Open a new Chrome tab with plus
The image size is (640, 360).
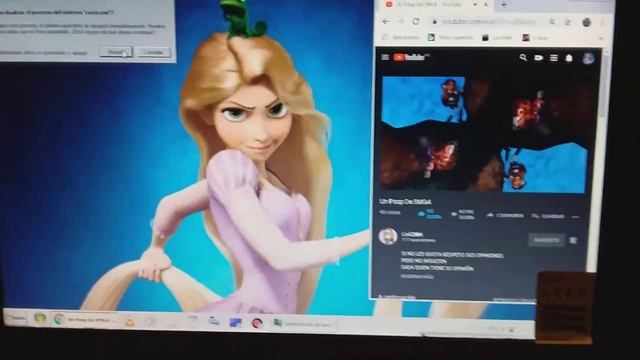coord(504,5)
